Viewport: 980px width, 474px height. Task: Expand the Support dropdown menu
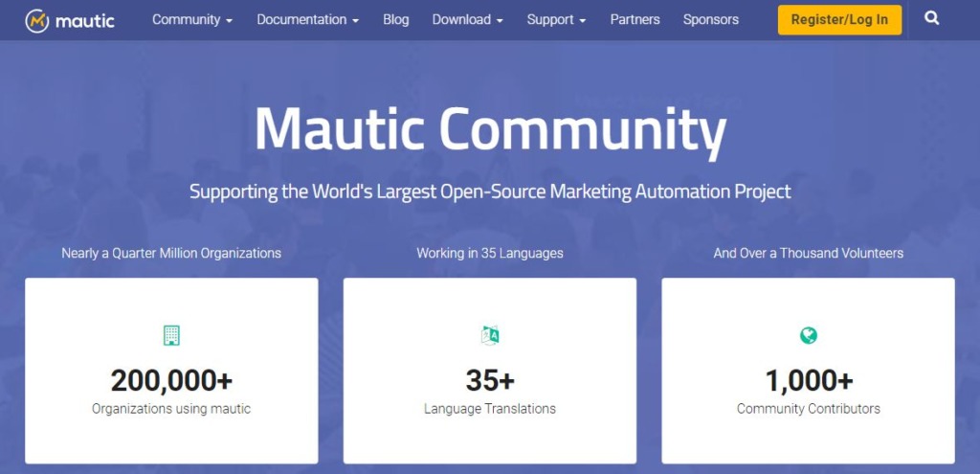click(556, 20)
